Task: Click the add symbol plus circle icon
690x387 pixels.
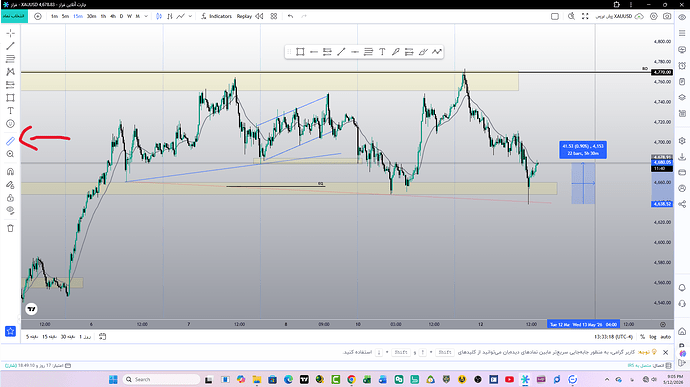Action: coord(38,16)
